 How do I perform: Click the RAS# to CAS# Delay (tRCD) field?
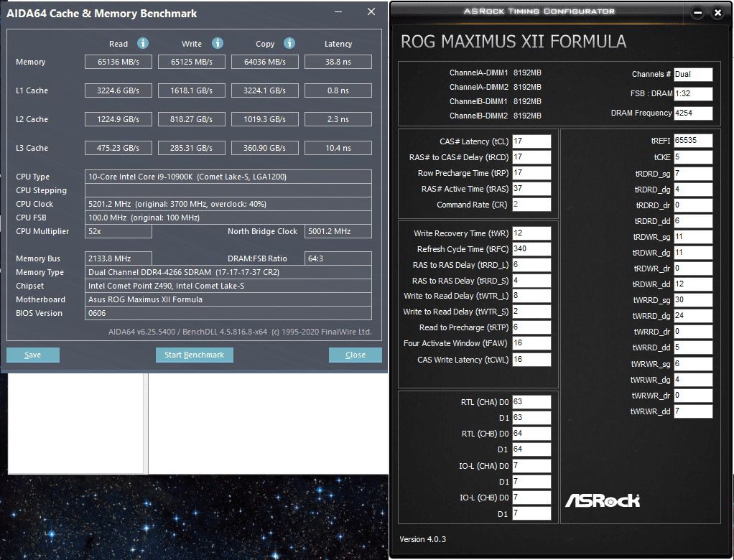[531, 157]
